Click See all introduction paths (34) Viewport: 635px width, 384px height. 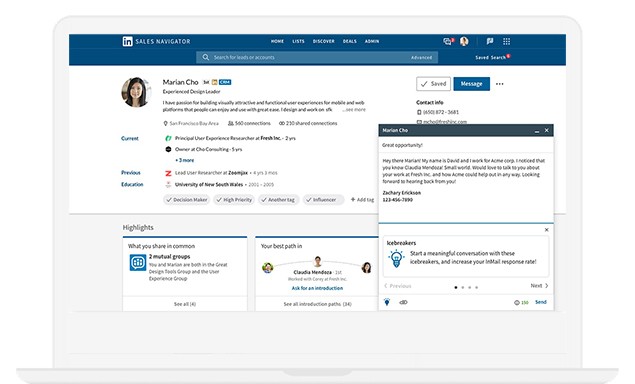pos(318,304)
